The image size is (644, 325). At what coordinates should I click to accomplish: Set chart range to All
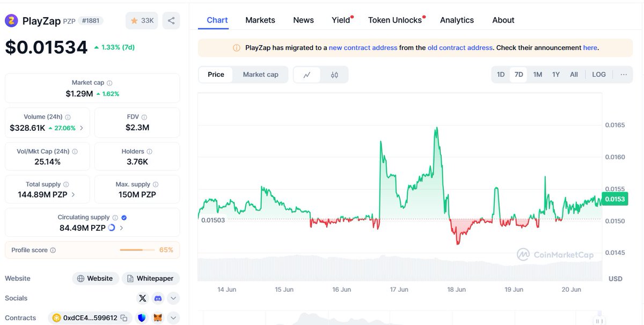(x=574, y=75)
